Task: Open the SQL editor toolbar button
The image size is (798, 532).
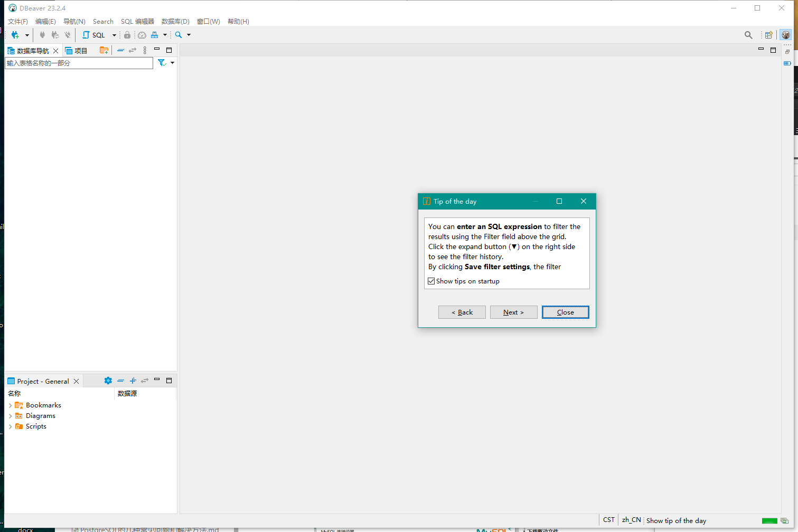Action: point(94,35)
